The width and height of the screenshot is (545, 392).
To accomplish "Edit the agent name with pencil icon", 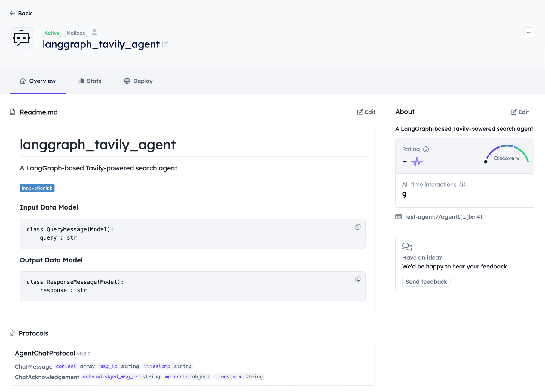I will (x=165, y=44).
